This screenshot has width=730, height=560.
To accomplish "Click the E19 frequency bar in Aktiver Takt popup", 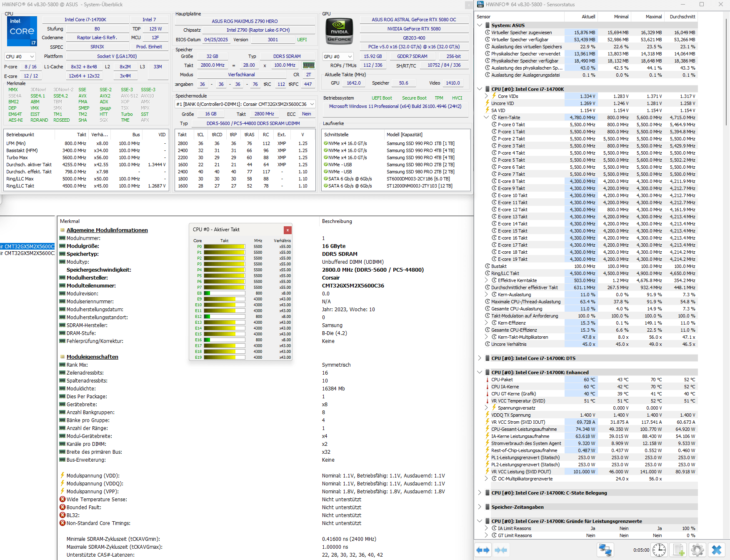I will [x=225, y=357].
